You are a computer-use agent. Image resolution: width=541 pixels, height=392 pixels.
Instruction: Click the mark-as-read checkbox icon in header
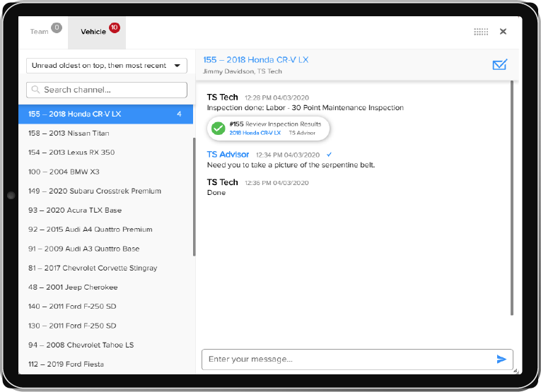pos(499,65)
